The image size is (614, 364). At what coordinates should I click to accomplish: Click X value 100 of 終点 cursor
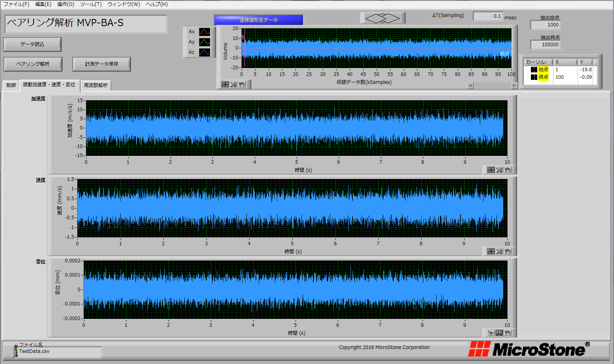[559, 77]
